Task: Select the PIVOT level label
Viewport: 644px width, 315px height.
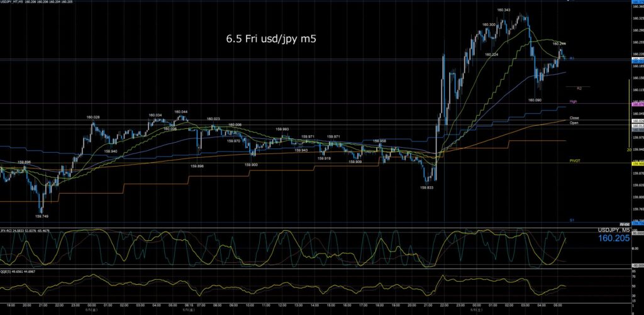Action: 574,160
